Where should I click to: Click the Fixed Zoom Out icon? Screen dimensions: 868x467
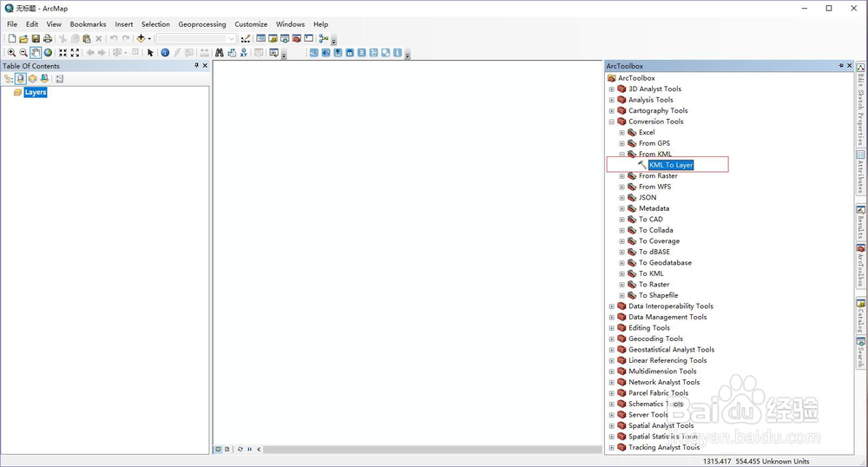point(75,53)
